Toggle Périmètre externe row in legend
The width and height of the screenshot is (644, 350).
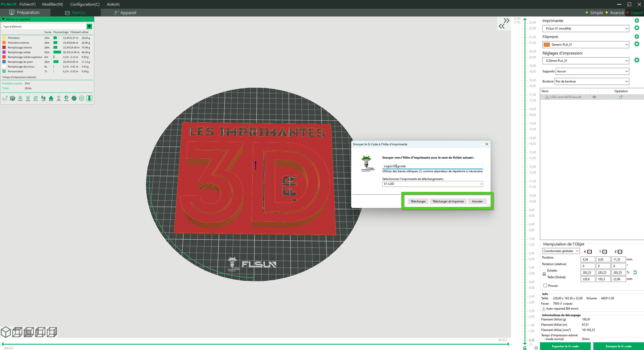(x=46, y=43)
